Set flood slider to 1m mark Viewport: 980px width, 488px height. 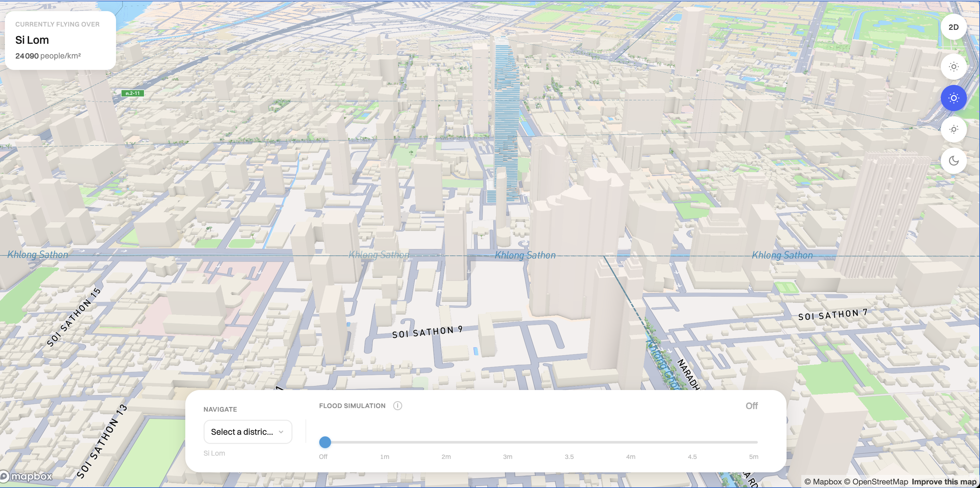[x=385, y=456]
